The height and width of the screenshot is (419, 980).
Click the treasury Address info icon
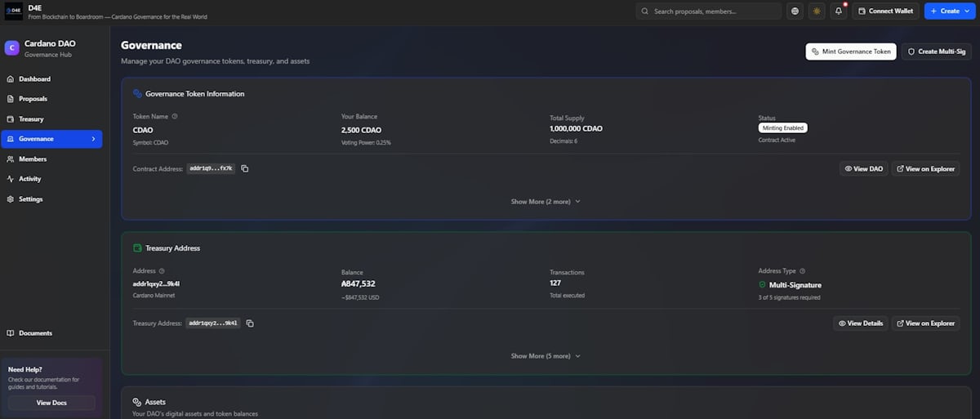[x=162, y=271]
